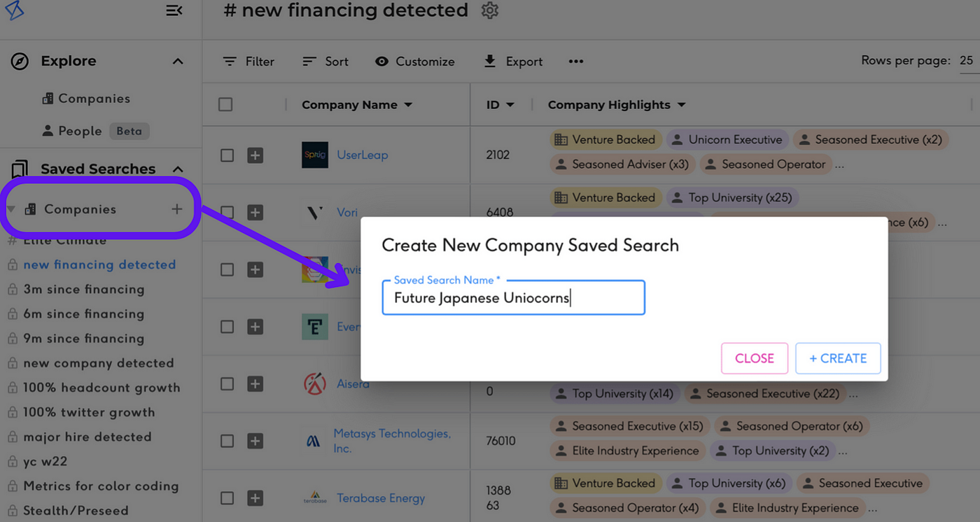Viewport: 980px width, 522px height.
Task: Collapse the Explore section chevron
Action: pyautogui.click(x=178, y=62)
